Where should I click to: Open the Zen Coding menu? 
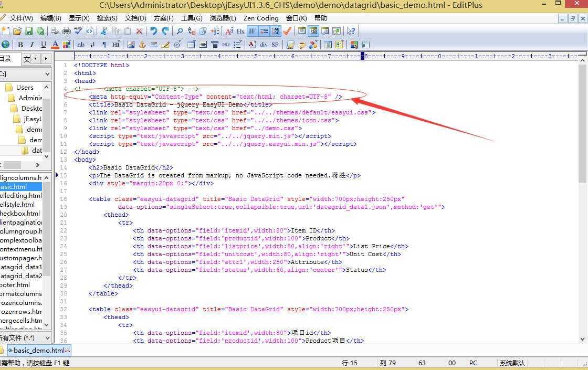(261, 18)
